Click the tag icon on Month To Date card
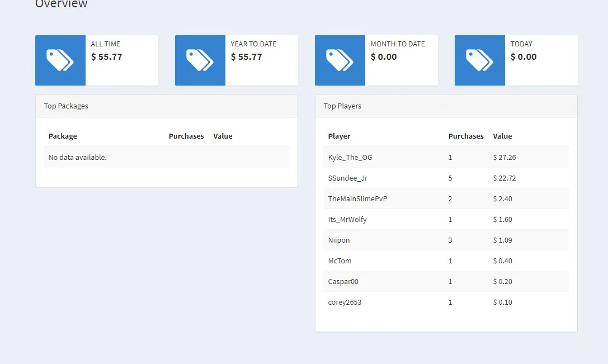 340,60
